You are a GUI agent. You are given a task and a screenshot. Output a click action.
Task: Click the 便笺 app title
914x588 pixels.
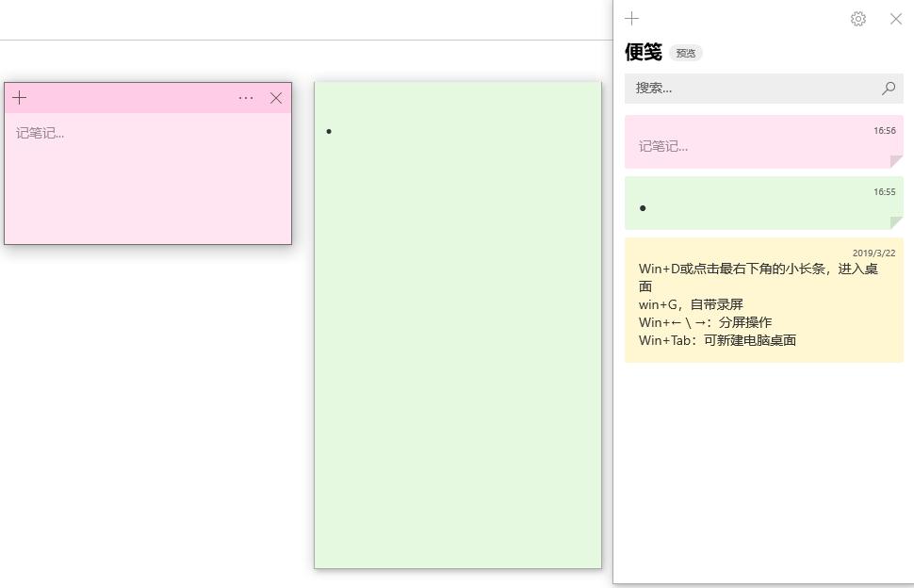click(x=642, y=53)
